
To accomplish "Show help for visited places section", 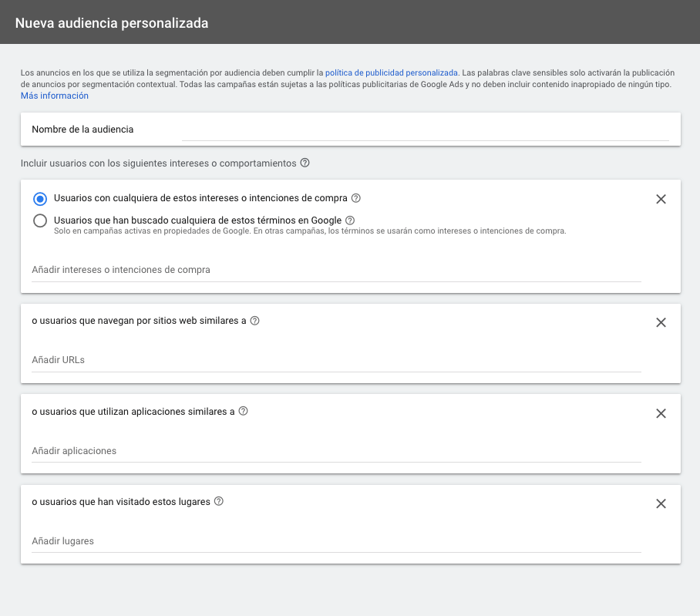I will (219, 501).
